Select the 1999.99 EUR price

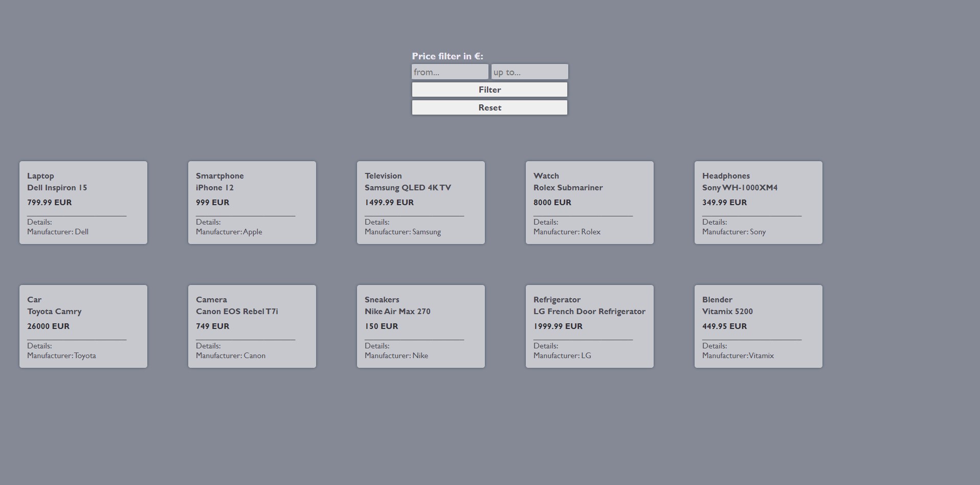(x=558, y=326)
